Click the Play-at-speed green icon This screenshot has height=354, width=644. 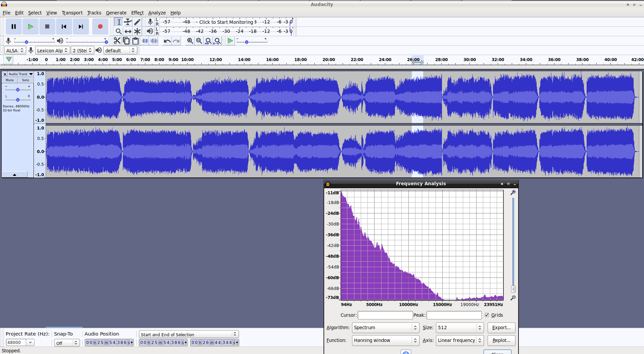click(x=230, y=41)
